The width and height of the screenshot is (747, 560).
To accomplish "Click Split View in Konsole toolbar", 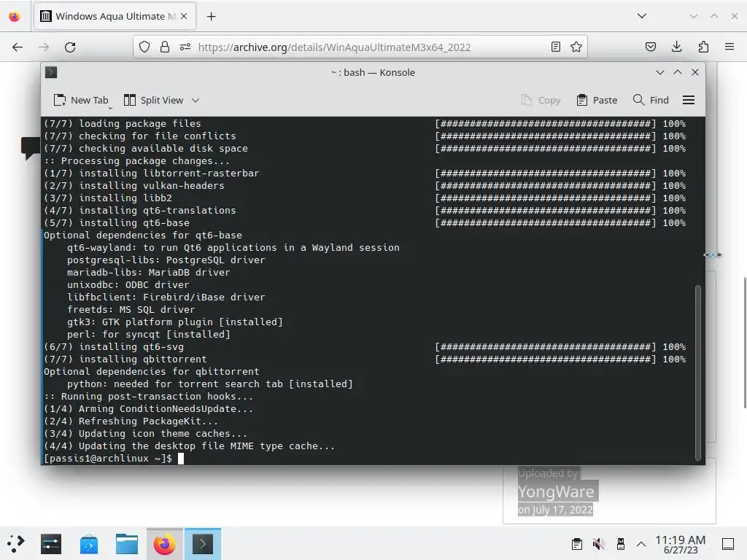I will 153,101.
